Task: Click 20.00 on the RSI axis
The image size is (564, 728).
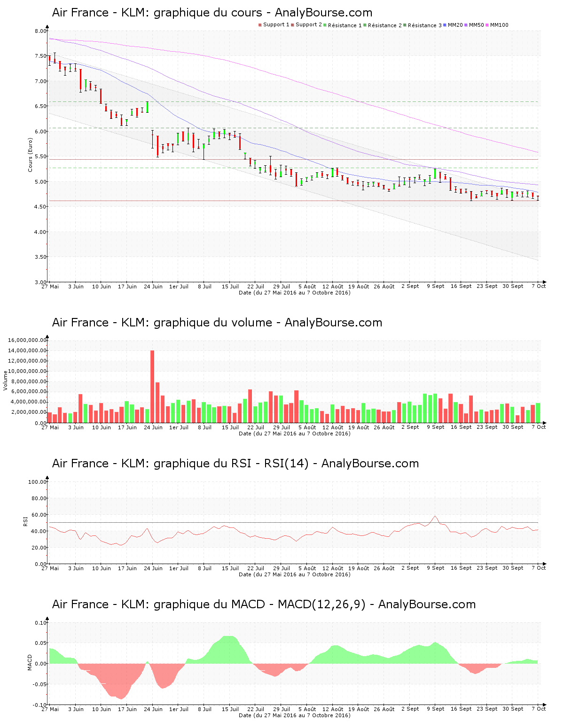Action: (39, 548)
